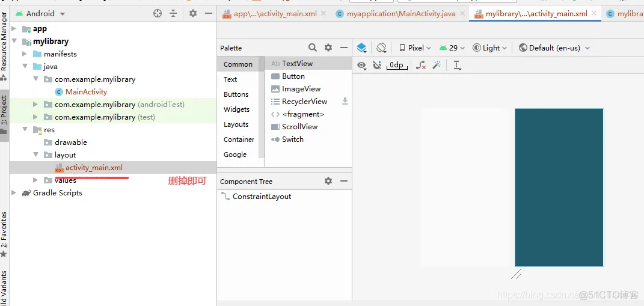Viewport: 644px width, 306px height.
Task: Open the Light theme dropdown
Action: (x=489, y=48)
